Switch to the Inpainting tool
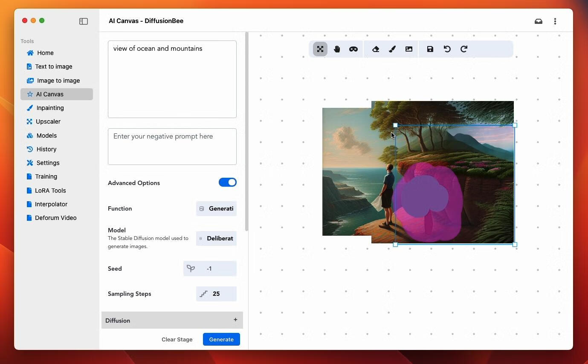The height and width of the screenshot is (364, 588). 50,108
